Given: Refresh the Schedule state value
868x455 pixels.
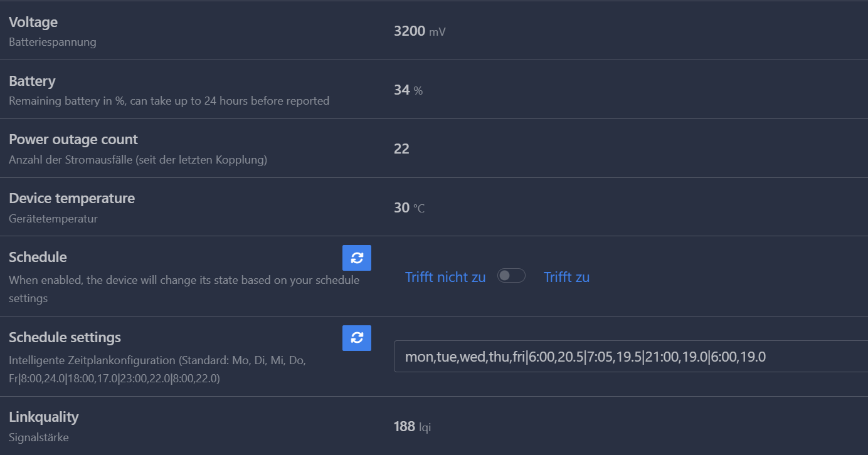Looking at the screenshot, I should point(357,258).
